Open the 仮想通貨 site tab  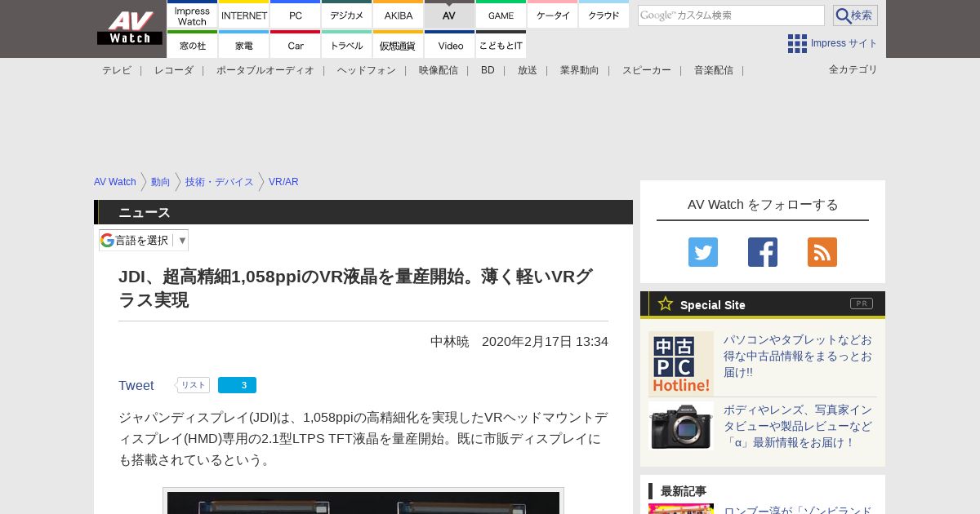399,45
